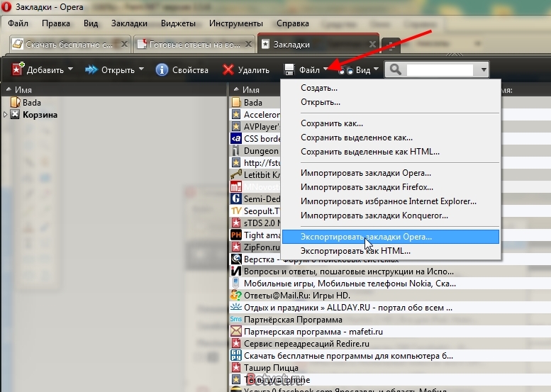Click the blue Open arrows icon

pyautogui.click(x=91, y=69)
